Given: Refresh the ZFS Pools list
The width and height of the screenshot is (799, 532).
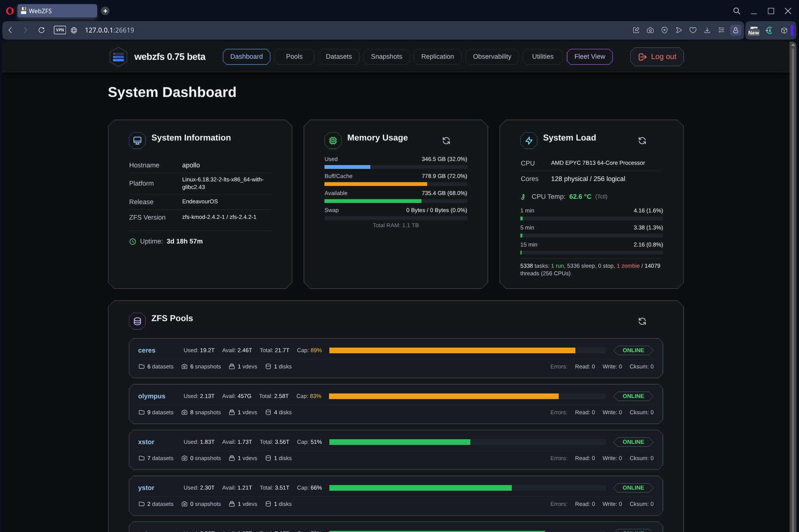Looking at the screenshot, I should pyautogui.click(x=642, y=321).
